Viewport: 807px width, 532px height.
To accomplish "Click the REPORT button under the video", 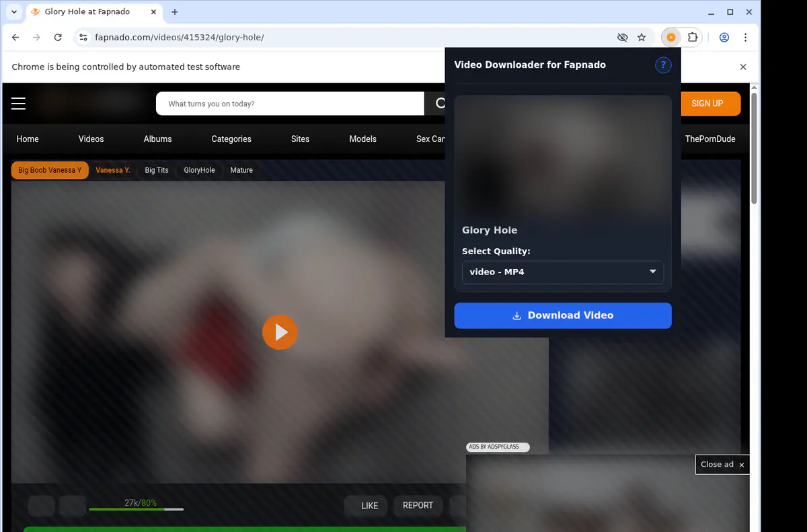I will coord(418,505).
